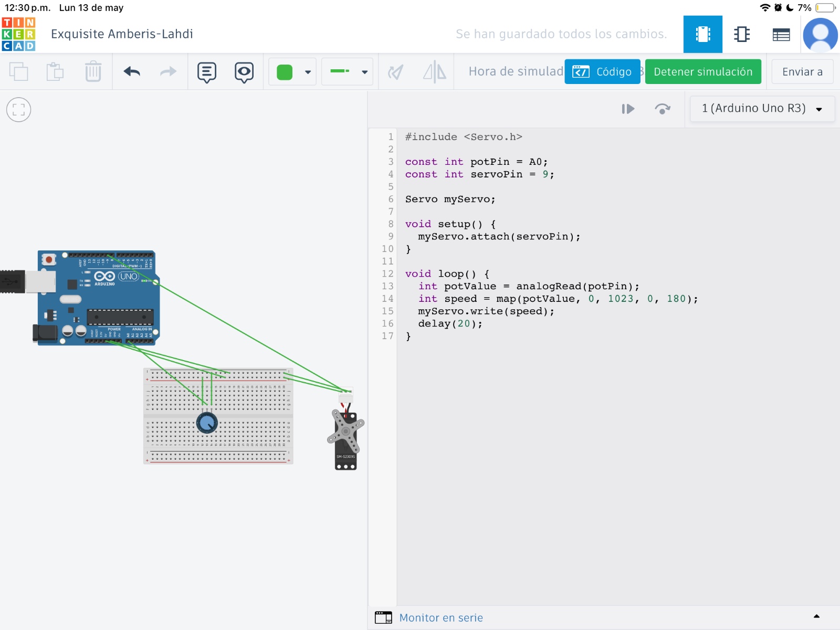Click the Tinkercad logo

pyautogui.click(x=19, y=34)
